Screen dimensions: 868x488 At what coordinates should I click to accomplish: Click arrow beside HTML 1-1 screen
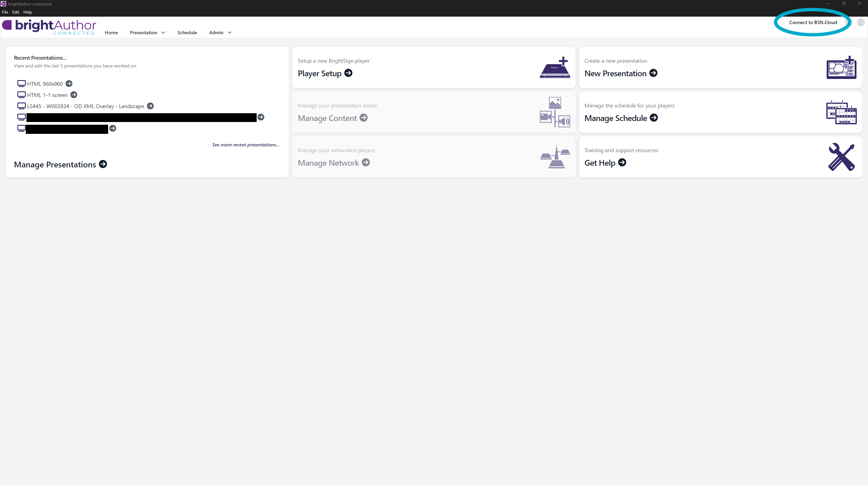pyautogui.click(x=74, y=95)
